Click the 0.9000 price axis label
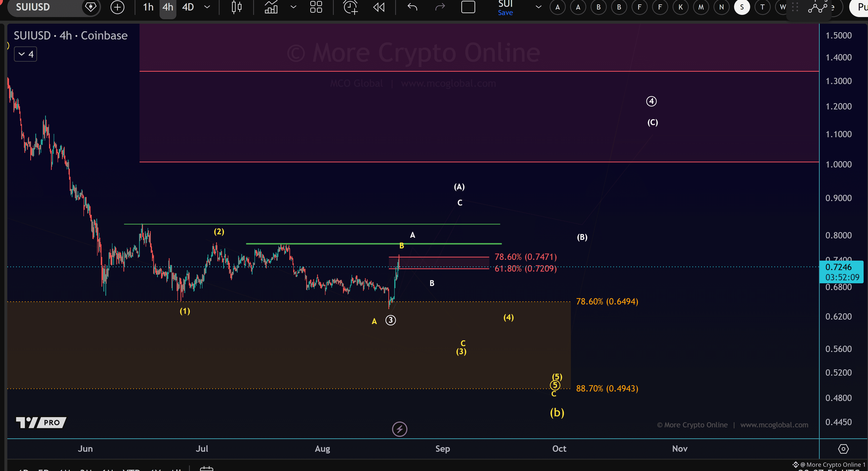The width and height of the screenshot is (868, 471). coord(838,198)
